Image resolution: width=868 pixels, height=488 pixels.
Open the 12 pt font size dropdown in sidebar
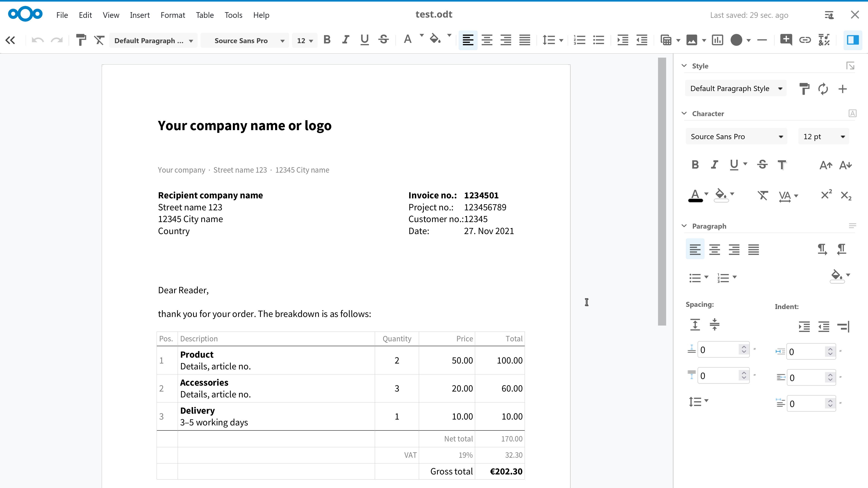[x=843, y=137]
